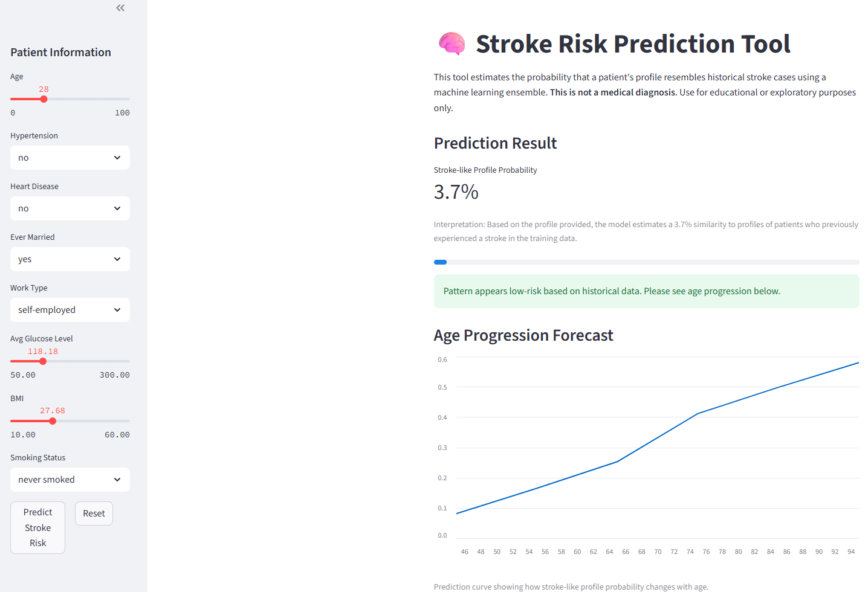Click the brain icon next to the title

tap(451, 43)
